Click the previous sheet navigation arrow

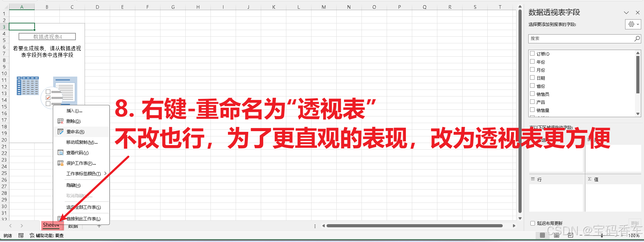tap(10, 226)
